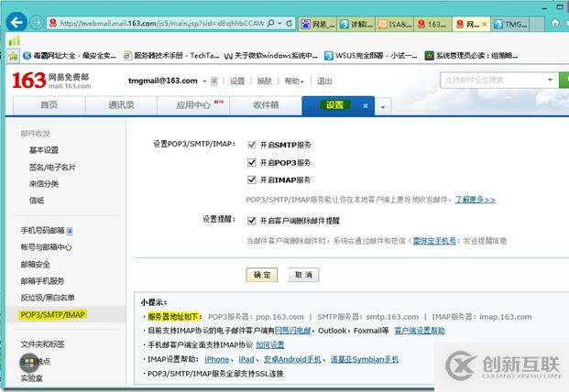Open 邮箱手机服务 in the sidebar
Viewport: 569px width, 392px height.
coord(42,281)
